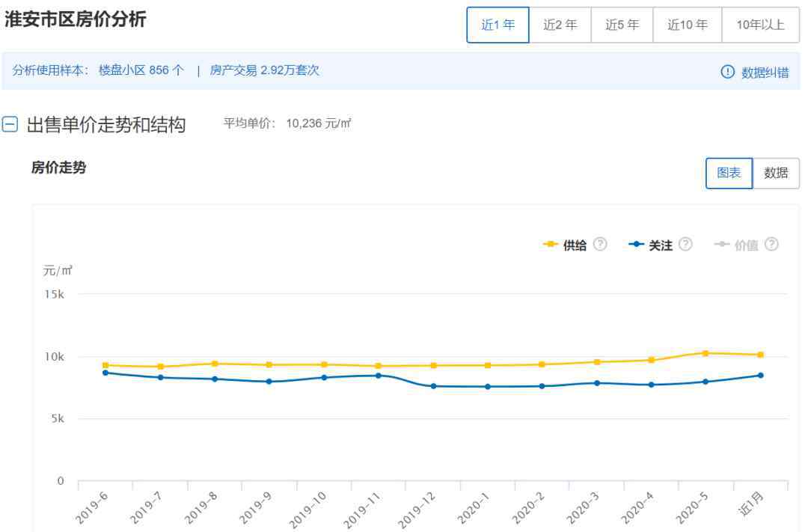
Task: Open the 数据纠错 link
Action: [765, 73]
